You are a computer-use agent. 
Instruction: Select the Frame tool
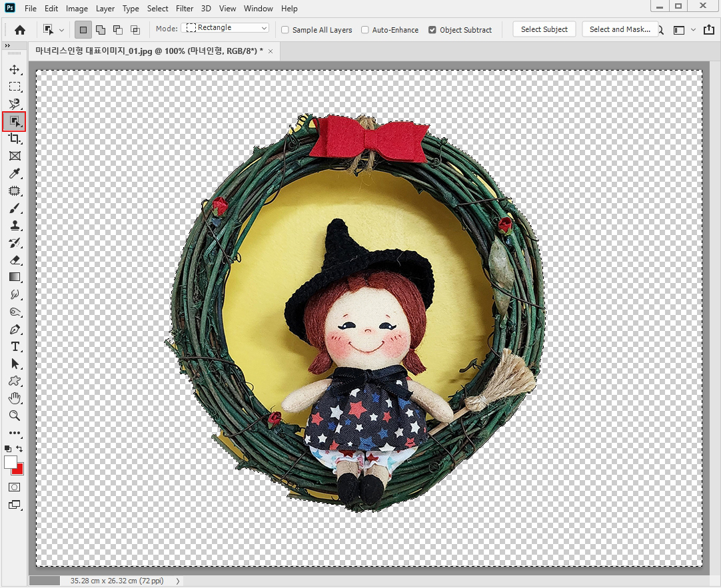14,156
